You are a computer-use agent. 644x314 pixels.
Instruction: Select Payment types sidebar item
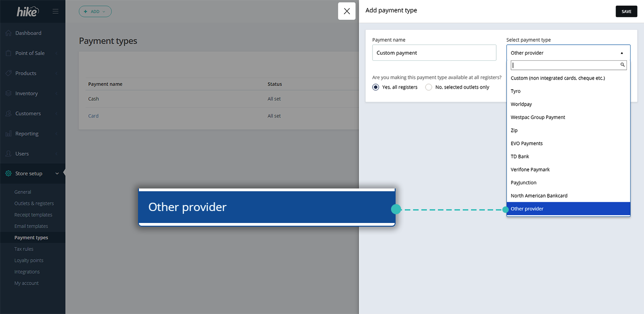(31, 238)
